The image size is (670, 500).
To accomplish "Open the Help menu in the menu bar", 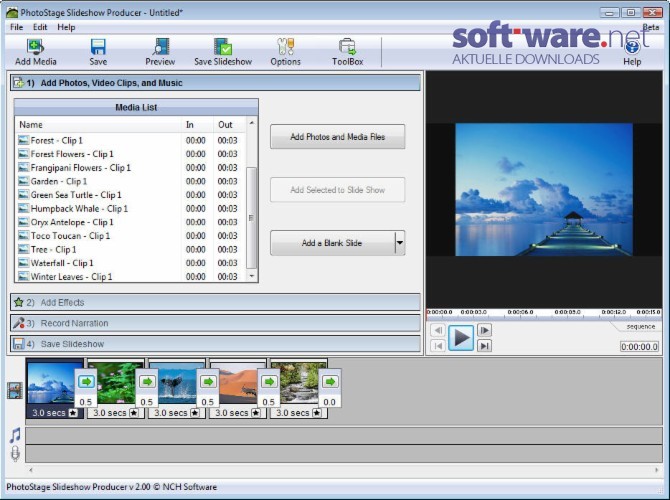I will [x=66, y=27].
